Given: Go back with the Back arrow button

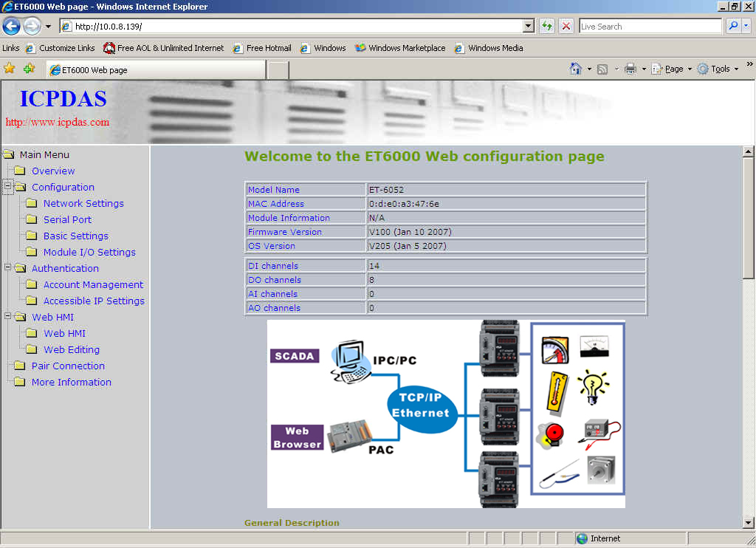Looking at the screenshot, I should [12, 26].
